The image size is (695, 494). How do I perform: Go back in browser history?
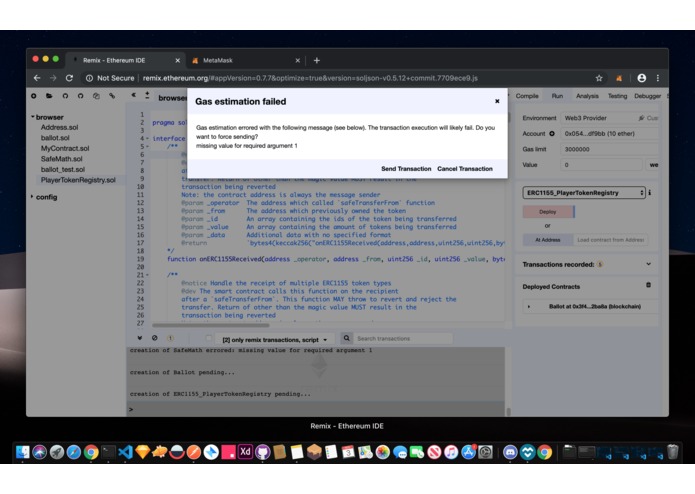pyautogui.click(x=37, y=78)
